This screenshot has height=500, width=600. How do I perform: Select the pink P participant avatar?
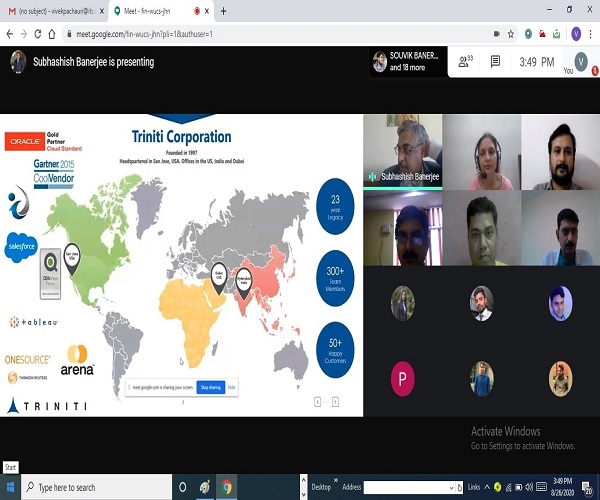pos(403,379)
